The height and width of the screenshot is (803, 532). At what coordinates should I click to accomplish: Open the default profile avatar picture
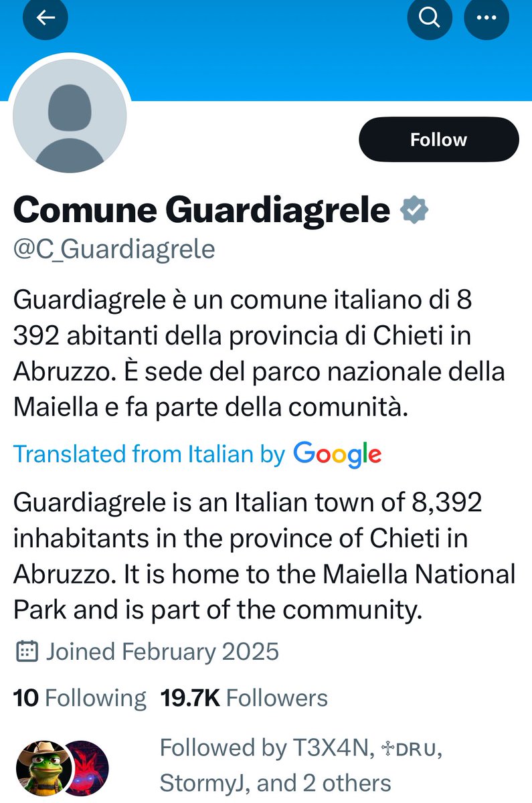[x=70, y=120]
